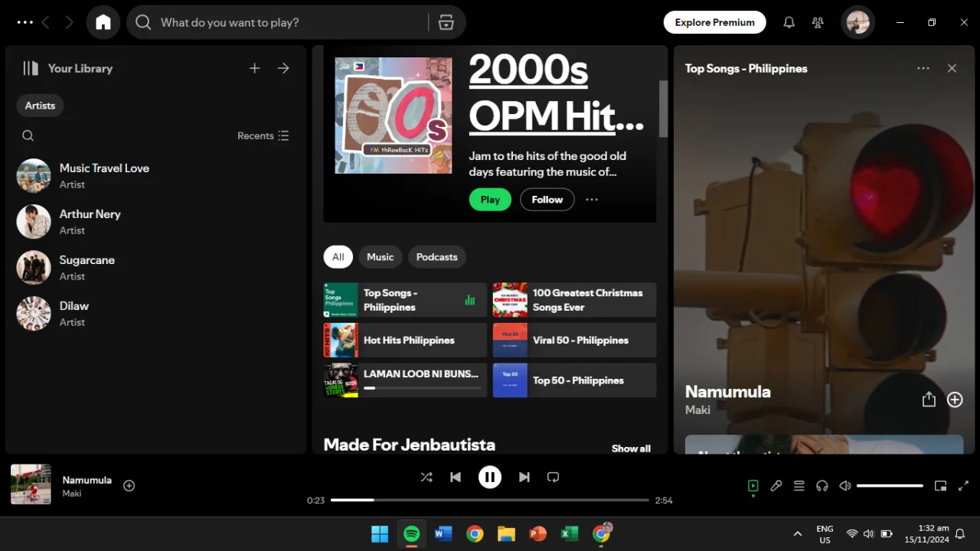Screen dimensions: 980x551
Task: Mute the volume speaker icon
Action: 845,486
